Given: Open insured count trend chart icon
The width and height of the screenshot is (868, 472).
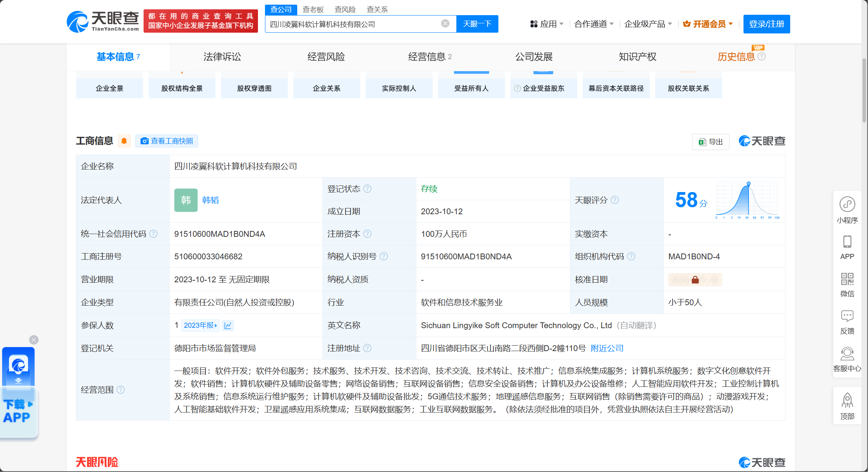Looking at the screenshot, I should tap(228, 325).
